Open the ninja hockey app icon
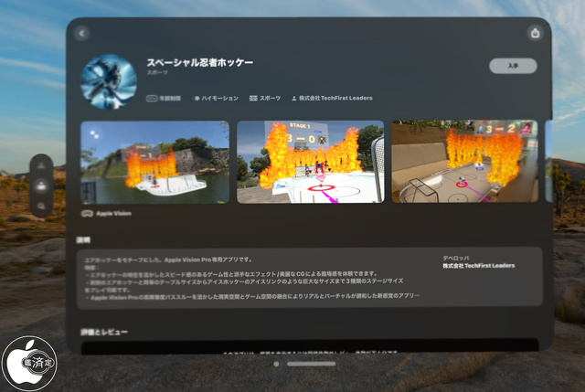The image size is (585, 392). 109,81
